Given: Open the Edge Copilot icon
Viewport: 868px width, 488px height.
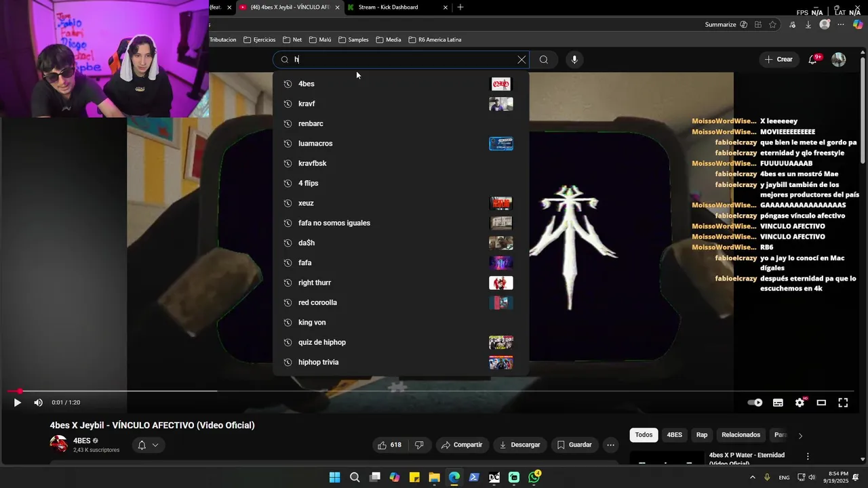Looking at the screenshot, I should click(858, 24).
